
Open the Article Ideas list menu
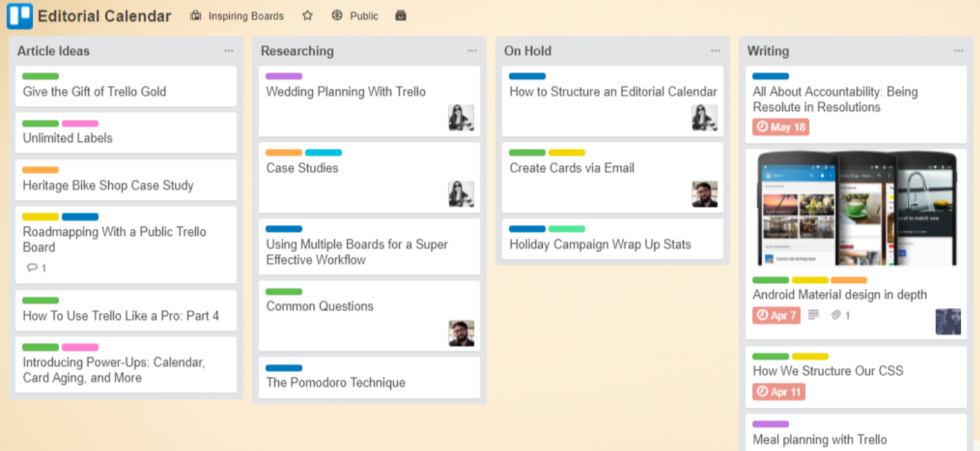pyautogui.click(x=229, y=51)
